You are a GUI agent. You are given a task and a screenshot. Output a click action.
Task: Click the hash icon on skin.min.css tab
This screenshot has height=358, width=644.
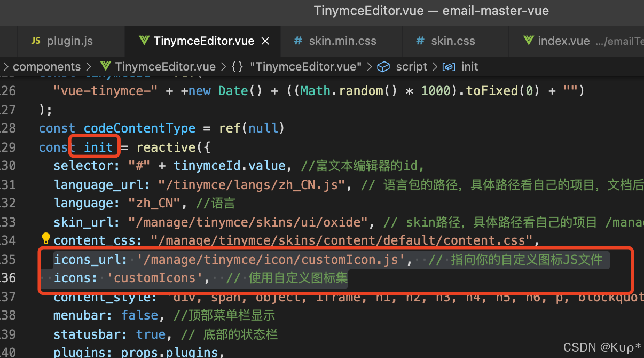tap(298, 41)
